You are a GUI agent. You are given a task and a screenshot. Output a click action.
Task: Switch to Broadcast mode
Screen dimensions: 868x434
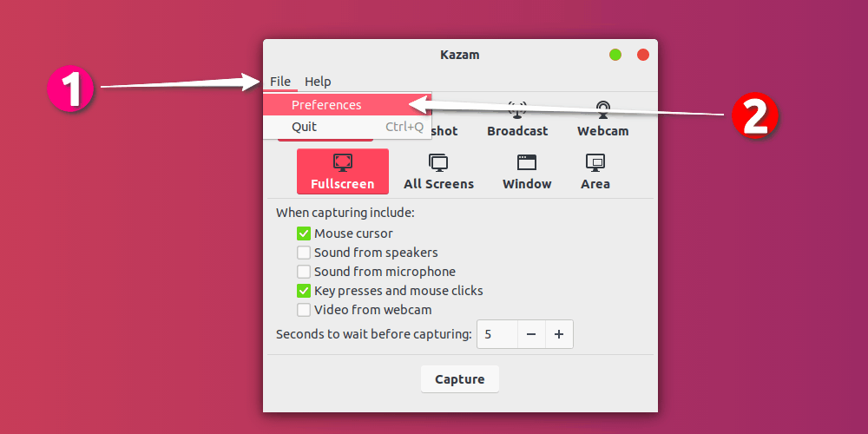[x=517, y=119]
